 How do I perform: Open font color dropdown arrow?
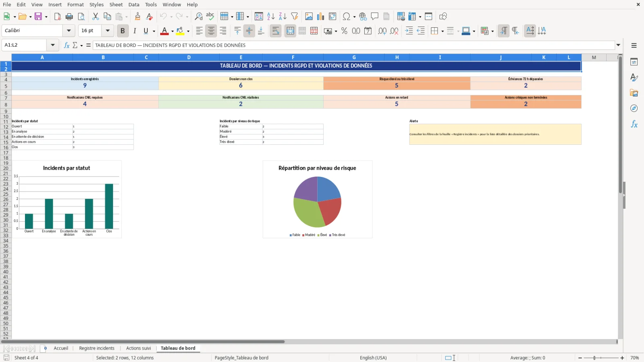pos(172,31)
